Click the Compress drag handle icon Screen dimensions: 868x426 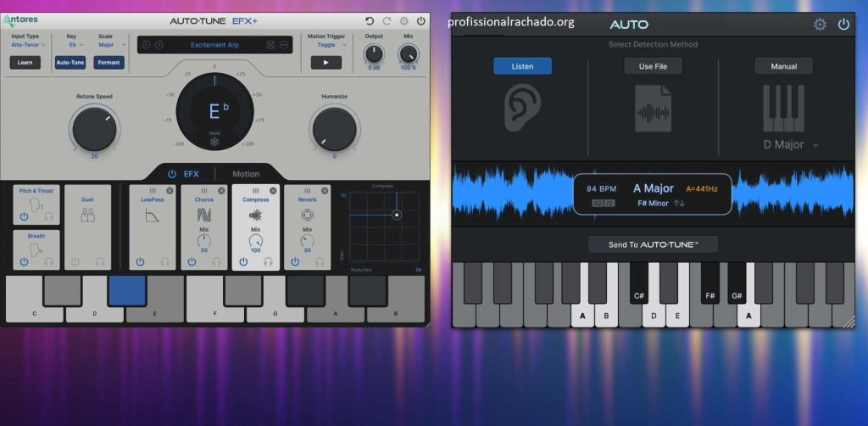(255, 191)
